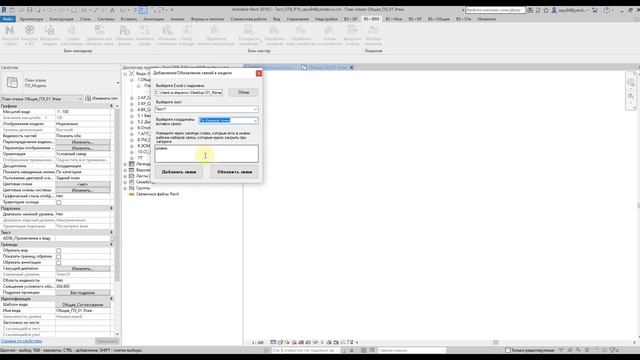Collapse the Подложка properties section
Viewport: 640px width, 360px height.
coord(111,209)
